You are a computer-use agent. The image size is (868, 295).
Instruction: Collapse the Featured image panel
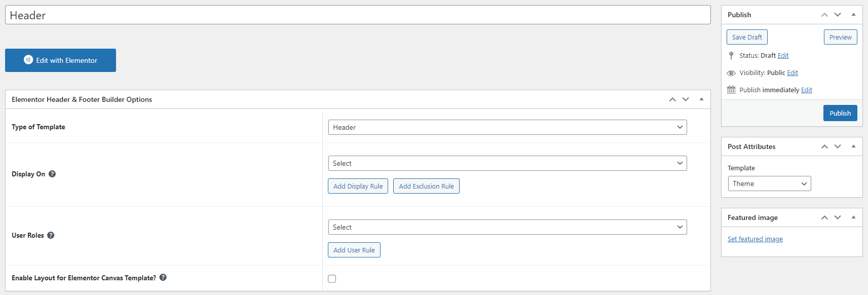click(853, 217)
